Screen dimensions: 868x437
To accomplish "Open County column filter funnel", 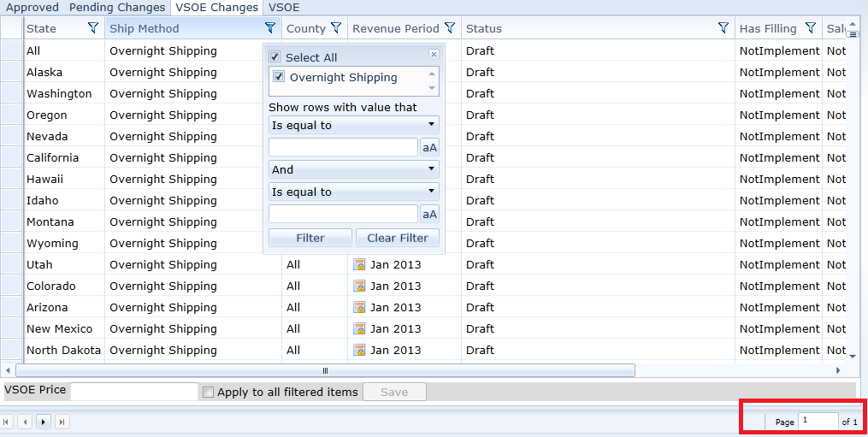I will tap(336, 28).
